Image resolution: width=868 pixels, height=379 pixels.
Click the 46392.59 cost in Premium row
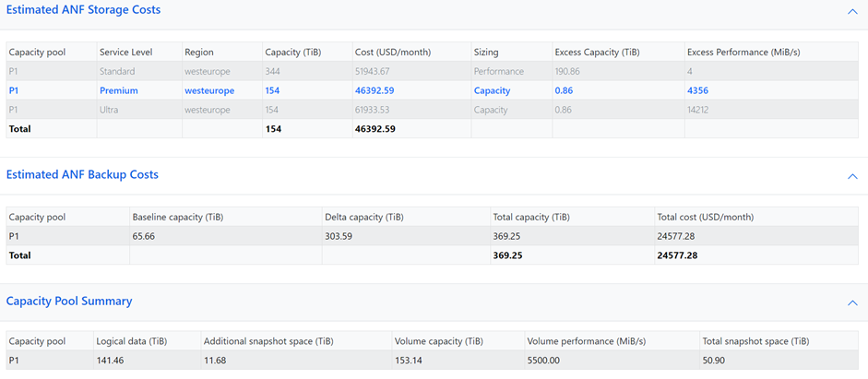375,90
